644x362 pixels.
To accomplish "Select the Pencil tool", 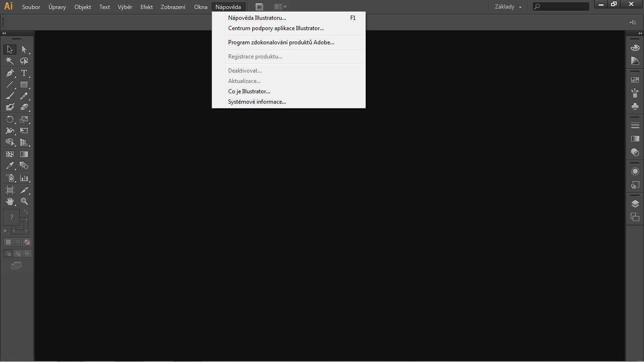I will pyautogui.click(x=24, y=96).
